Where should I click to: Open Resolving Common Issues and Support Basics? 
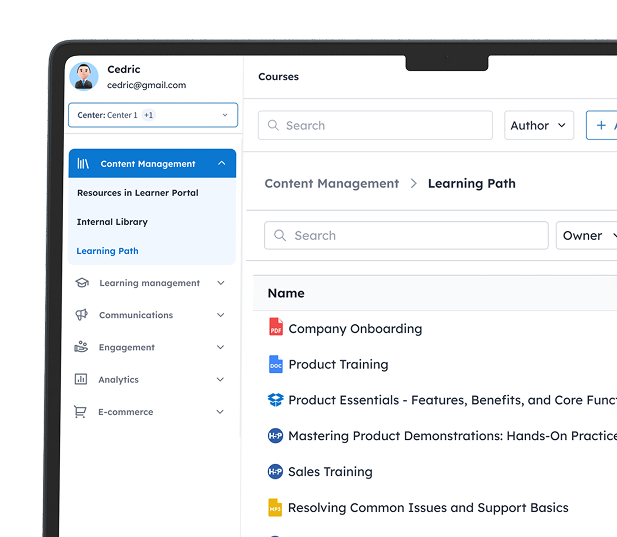[428, 507]
